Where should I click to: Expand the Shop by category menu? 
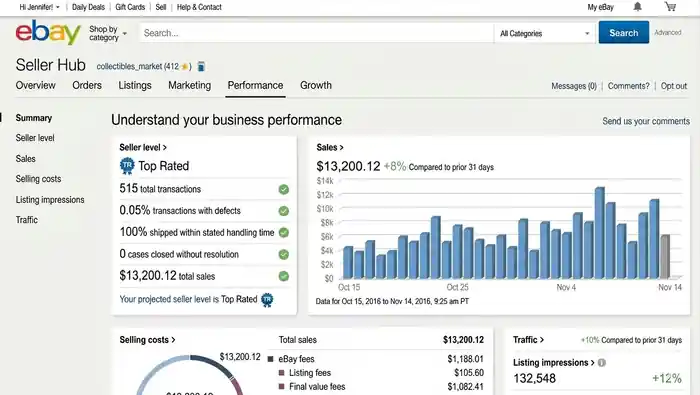[x=108, y=33]
